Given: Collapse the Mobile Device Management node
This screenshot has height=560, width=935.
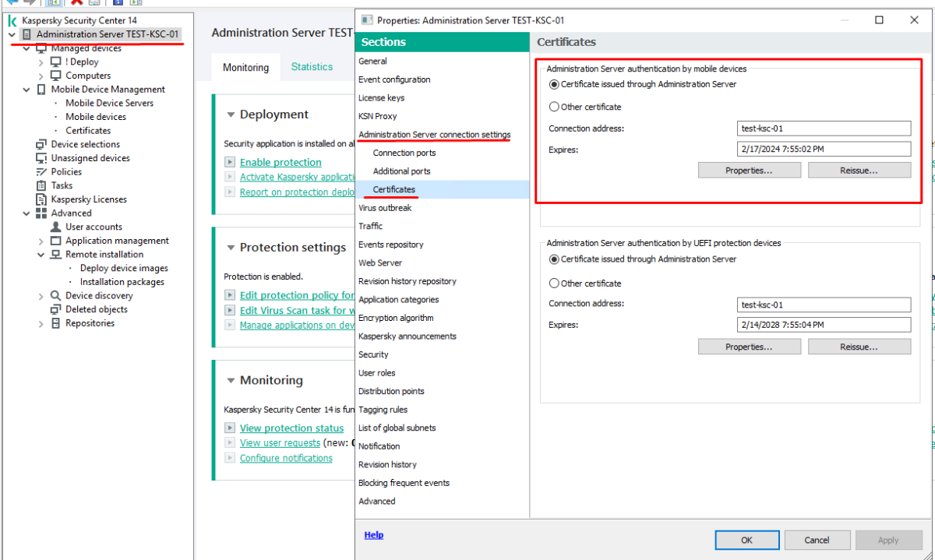Looking at the screenshot, I should (x=26, y=90).
